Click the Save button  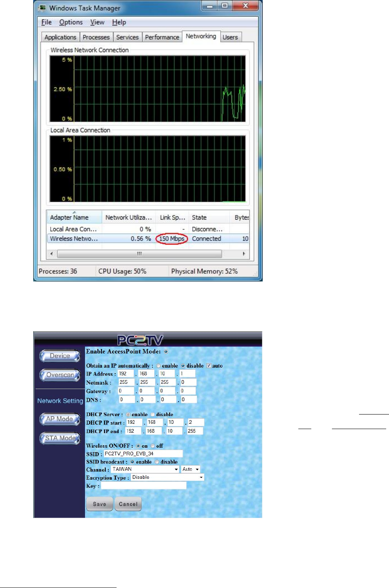click(x=100, y=504)
